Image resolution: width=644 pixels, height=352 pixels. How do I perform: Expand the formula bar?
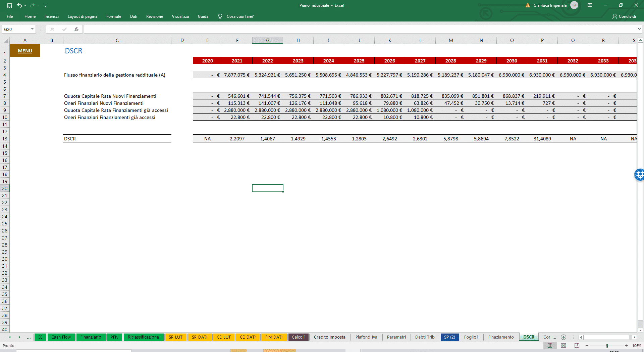point(639,29)
